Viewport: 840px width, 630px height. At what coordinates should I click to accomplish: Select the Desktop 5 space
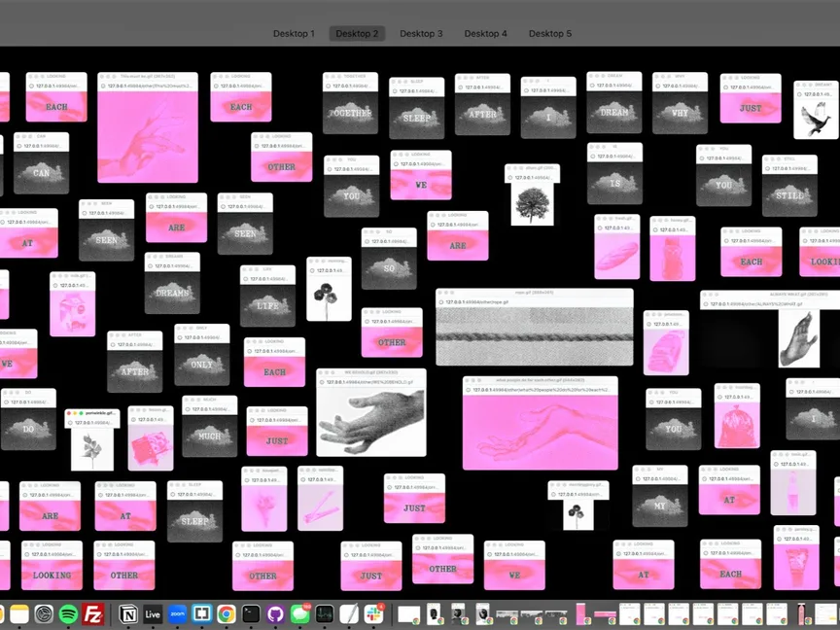(x=549, y=33)
